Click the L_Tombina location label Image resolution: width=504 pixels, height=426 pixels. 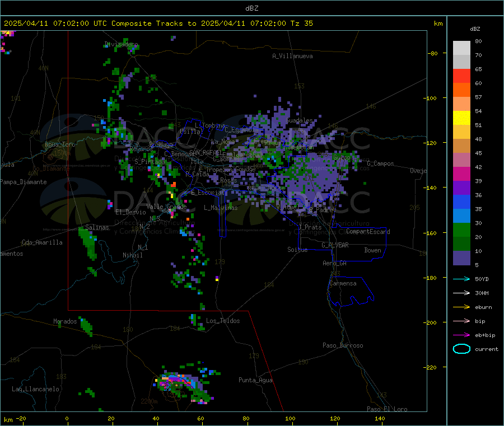(210, 125)
